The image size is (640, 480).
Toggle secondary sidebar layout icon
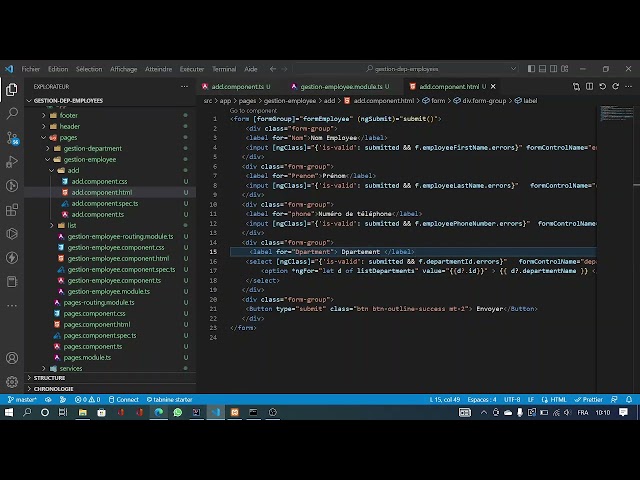553,69
